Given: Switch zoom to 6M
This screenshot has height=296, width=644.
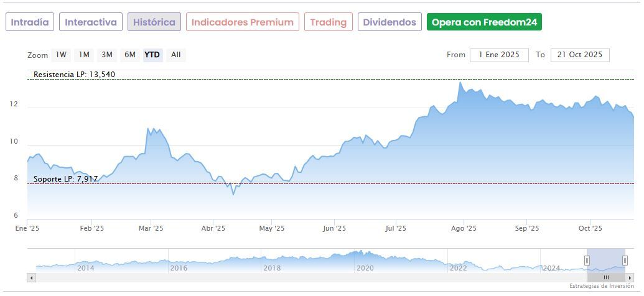Looking at the screenshot, I should (x=129, y=55).
